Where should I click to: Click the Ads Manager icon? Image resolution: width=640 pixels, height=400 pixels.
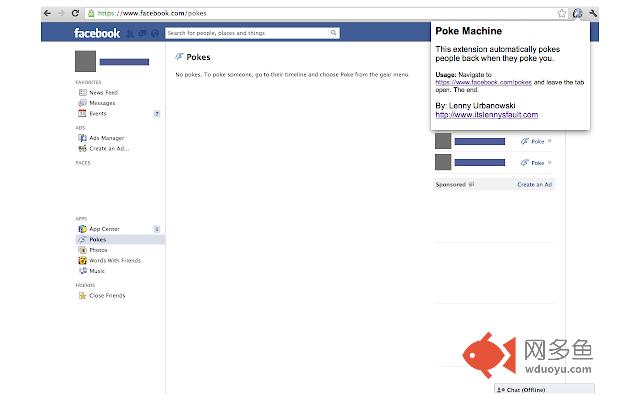tap(82, 138)
